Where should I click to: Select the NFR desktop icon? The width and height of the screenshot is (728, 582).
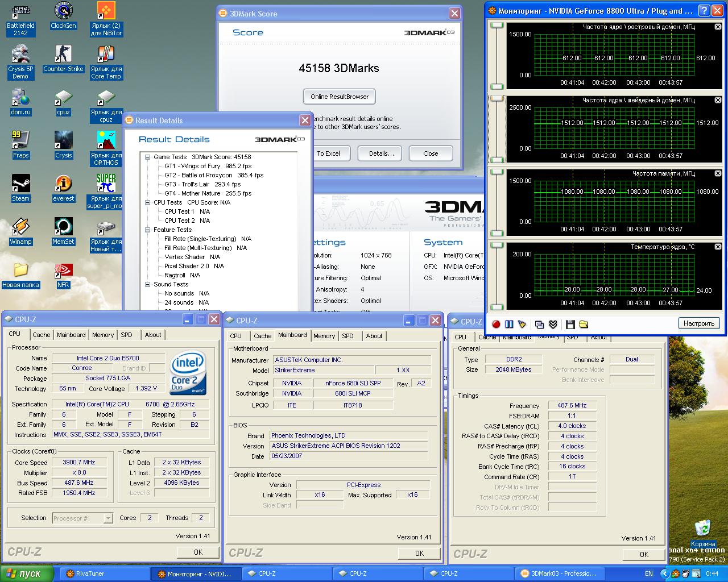point(63,275)
